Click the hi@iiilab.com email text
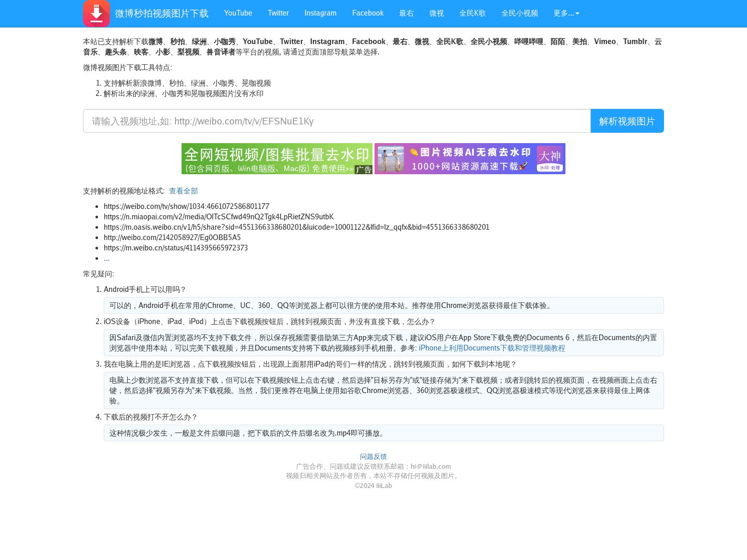The height and width of the screenshot is (560, 747). point(431,466)
